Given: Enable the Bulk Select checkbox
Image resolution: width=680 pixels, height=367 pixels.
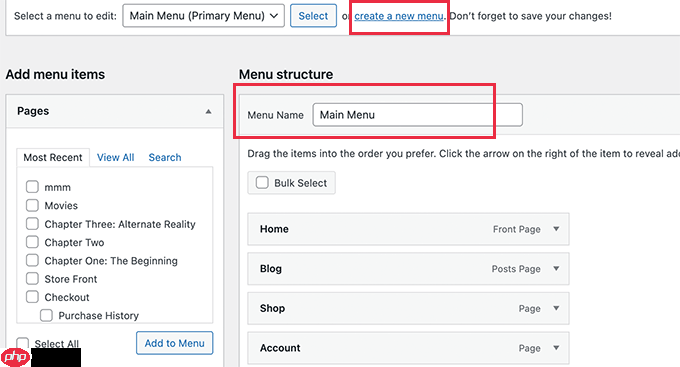Looking at the screenshot, I should click(262, 183).
